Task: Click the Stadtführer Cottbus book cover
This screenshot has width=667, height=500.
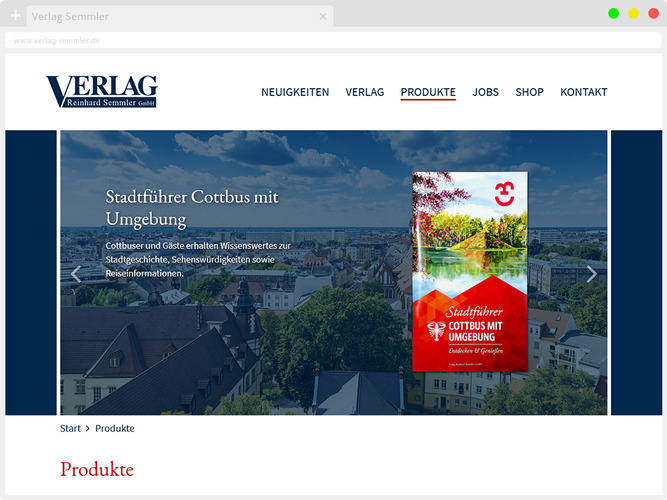Action: click(470, 271)
